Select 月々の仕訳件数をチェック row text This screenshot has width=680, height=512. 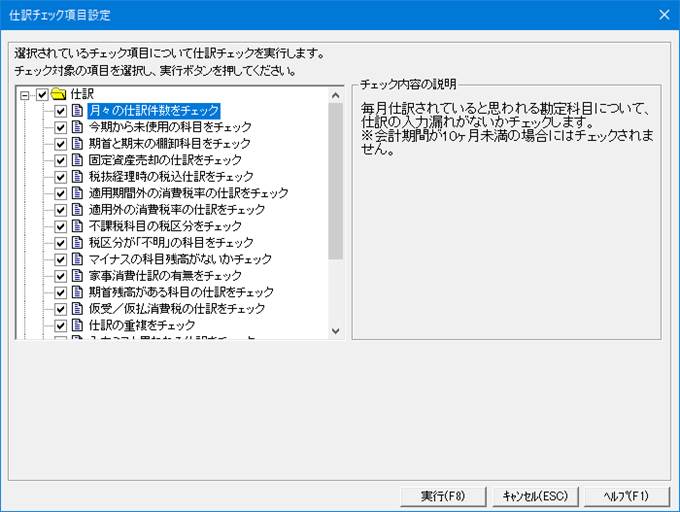pos(154,111)
